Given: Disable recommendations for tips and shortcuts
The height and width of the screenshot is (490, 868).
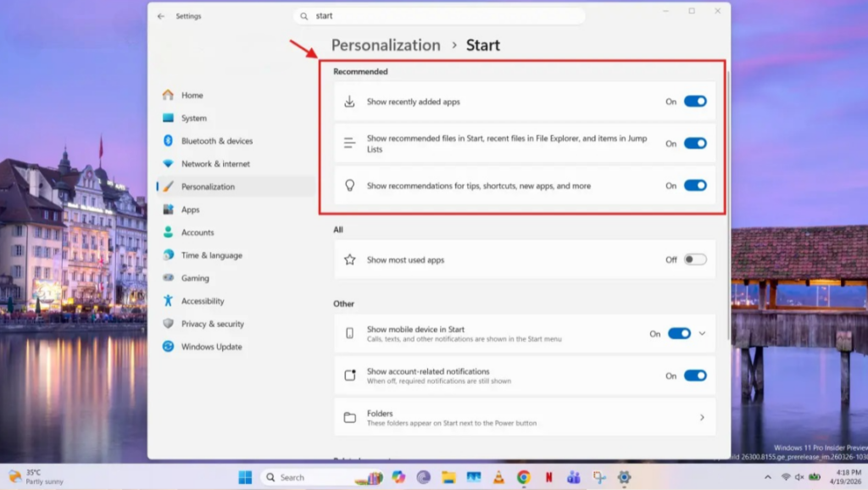Looking at the screenshot, I should 695,186.
